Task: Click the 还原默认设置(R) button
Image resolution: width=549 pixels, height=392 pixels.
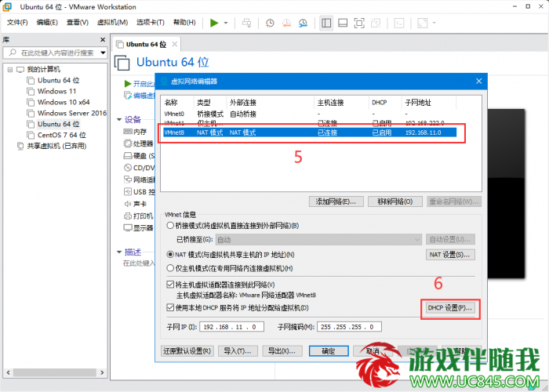Action: [x=187, y=350]
